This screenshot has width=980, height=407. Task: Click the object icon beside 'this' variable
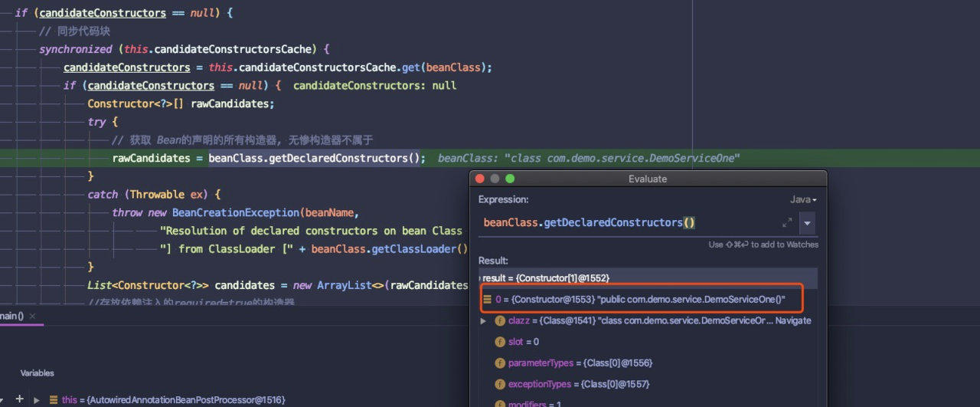click(53, 400)
